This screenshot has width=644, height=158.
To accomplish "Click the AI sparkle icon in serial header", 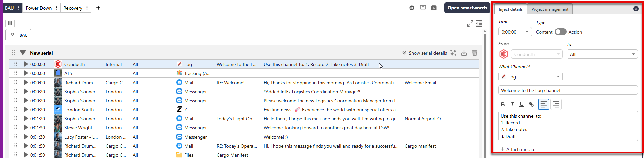I will tap(453, 53).
